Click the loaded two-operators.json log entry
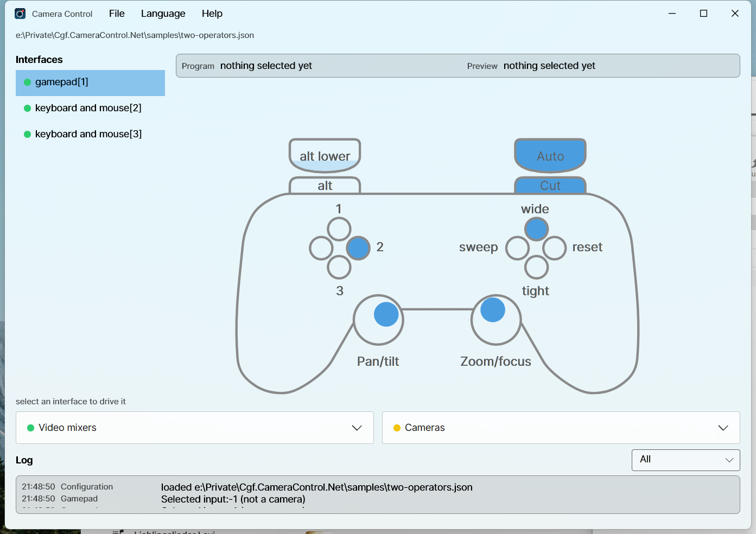Image resolution: width=756 pixels, height=534 pixels. tap(317, 487)
